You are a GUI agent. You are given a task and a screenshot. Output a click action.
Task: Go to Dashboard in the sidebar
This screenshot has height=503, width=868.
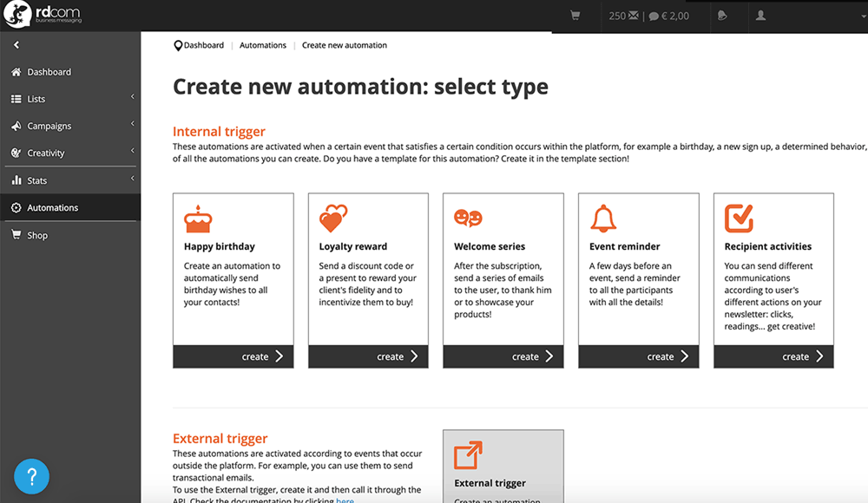point(49,72)
